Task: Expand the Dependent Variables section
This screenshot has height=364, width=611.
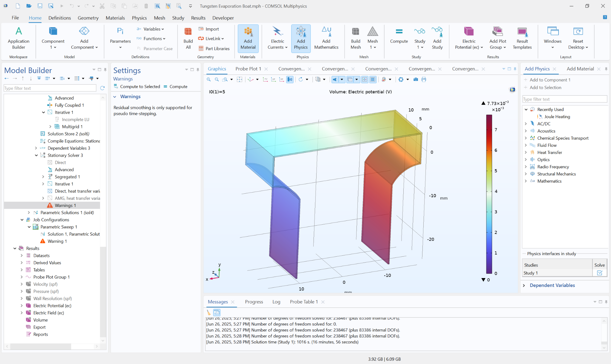Action: [524, 285]
